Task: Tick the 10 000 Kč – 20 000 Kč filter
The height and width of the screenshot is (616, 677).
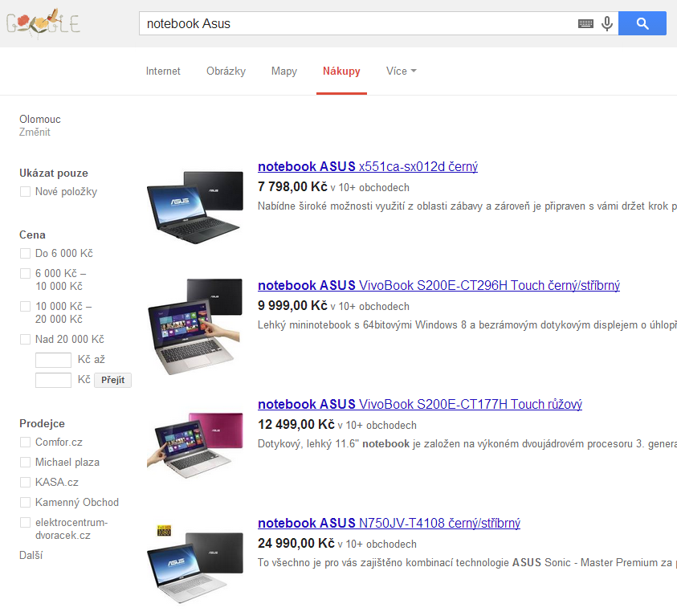Action: coord(25,306)
